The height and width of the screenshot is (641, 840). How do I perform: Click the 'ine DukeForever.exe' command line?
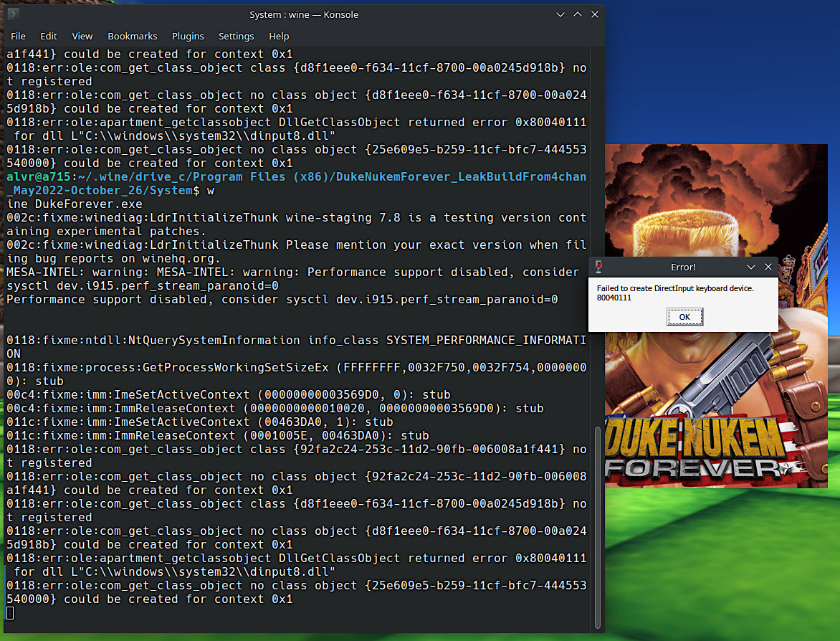75,204
